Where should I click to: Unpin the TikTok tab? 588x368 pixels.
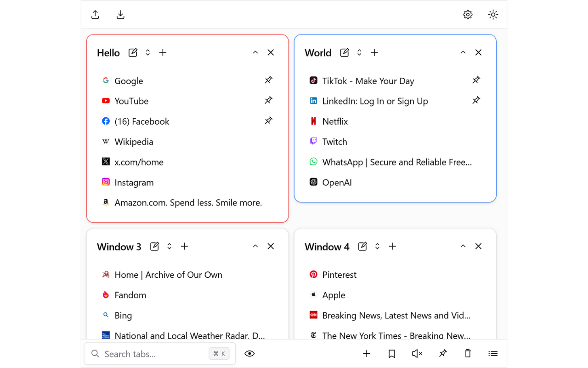click(x=476, y=80)
